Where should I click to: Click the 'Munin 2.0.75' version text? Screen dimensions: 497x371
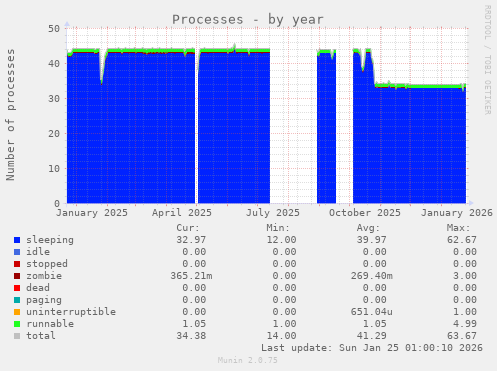point(248,360)
